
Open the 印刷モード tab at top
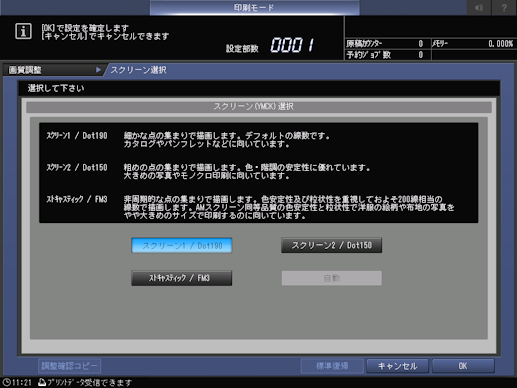click(255, 8)
